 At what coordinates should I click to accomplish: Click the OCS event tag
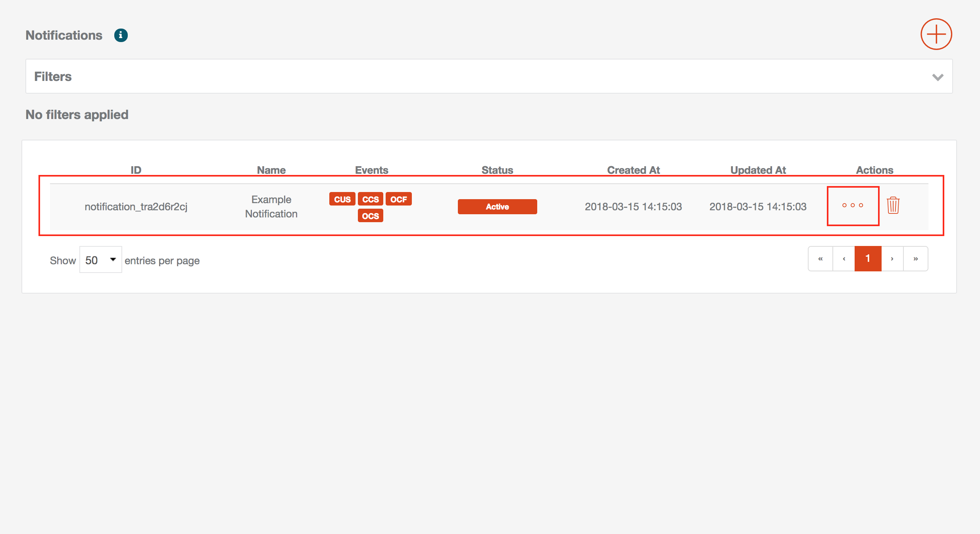(370, 216)
